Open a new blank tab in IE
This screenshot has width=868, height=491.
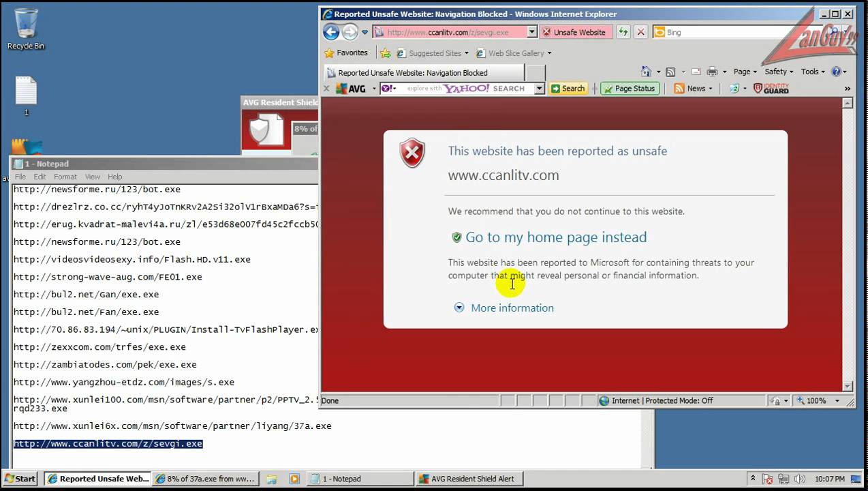536,72
